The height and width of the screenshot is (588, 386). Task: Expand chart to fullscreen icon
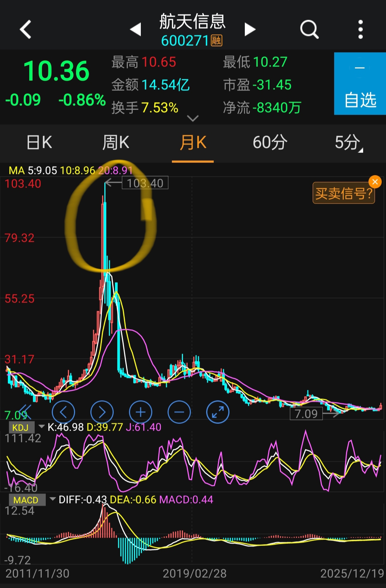click(218, 412)
